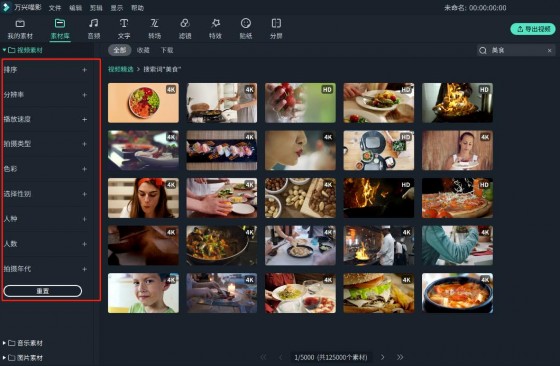Open the 贴纸 stickers panel
This screenshot has height=366, width=560.
point(246,29)
